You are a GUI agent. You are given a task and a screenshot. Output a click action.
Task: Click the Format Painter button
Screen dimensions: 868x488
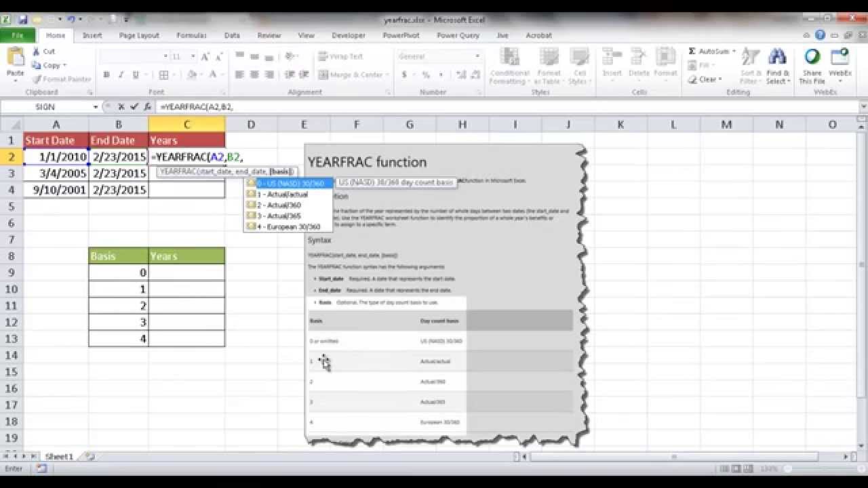click(61, 80)
